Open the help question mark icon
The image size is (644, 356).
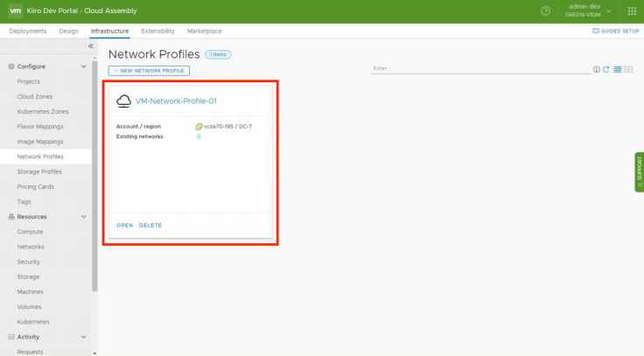pos(545,11)
